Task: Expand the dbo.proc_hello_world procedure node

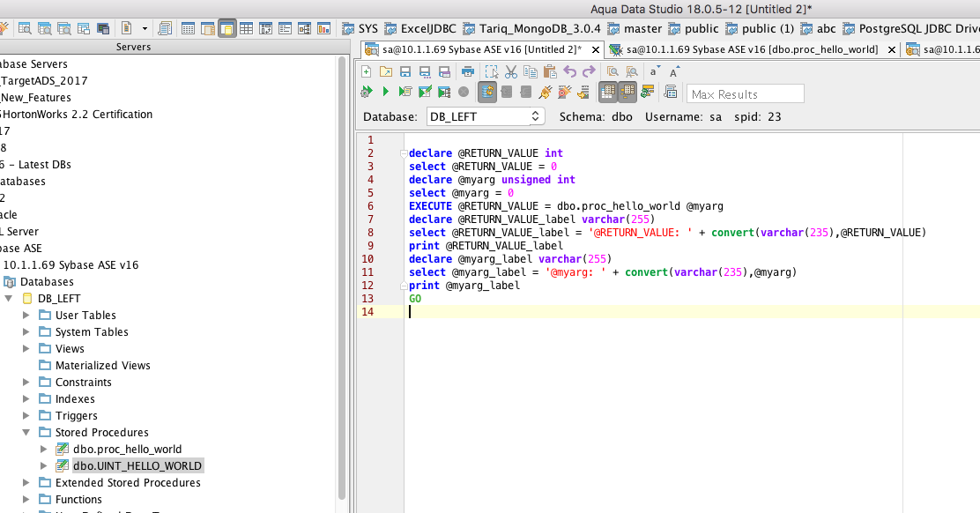Action: (x=44, y=450)
